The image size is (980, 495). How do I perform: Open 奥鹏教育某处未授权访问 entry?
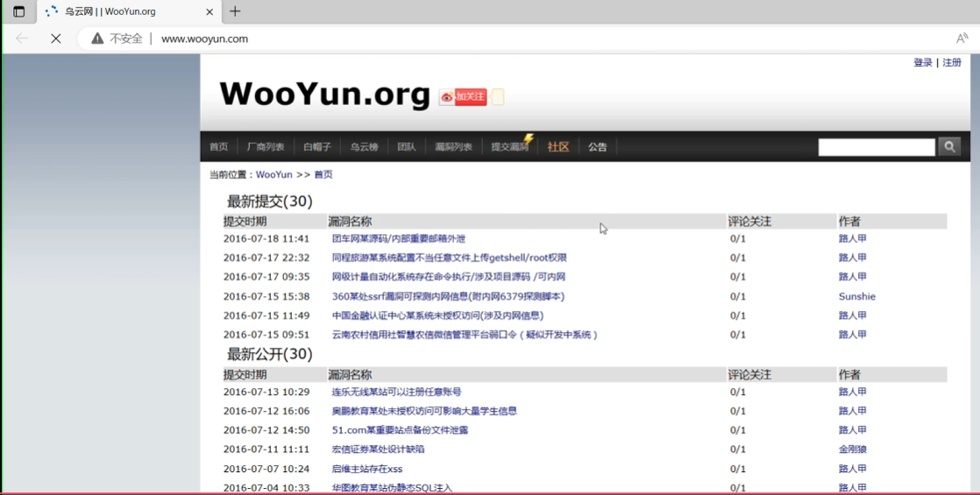pyautogui.click(x=424, y=411)
